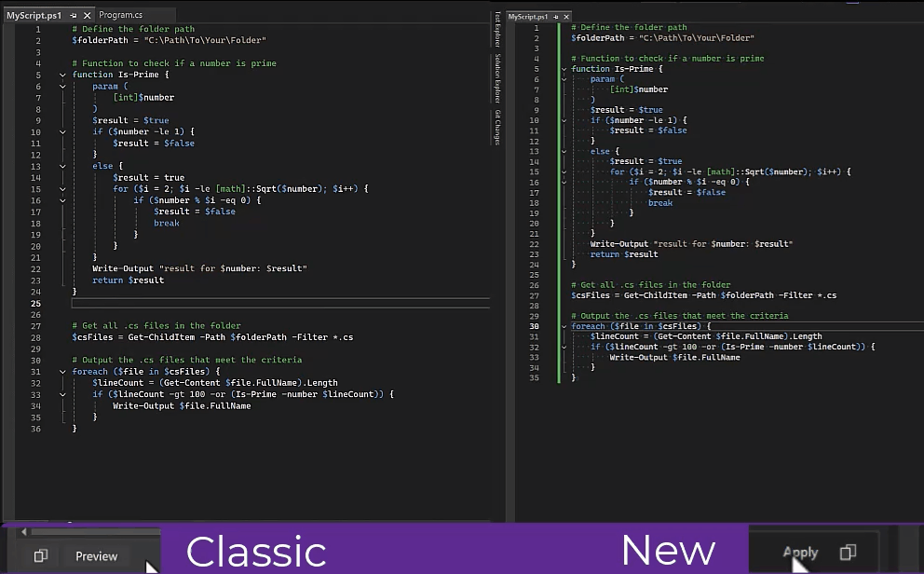Collapse function Is-Prime in left editor
This screenshot has width=924, height=574.
[x=62, y=75]
